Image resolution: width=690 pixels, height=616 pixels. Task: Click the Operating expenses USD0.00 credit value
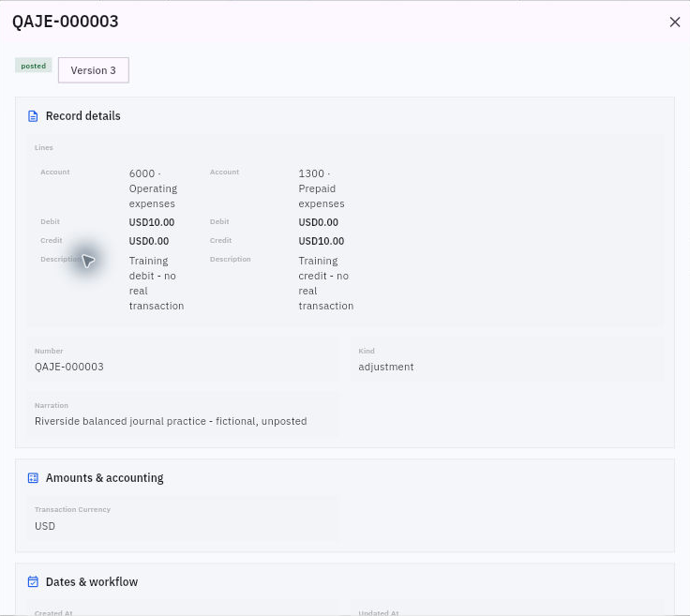pos(149,241)
